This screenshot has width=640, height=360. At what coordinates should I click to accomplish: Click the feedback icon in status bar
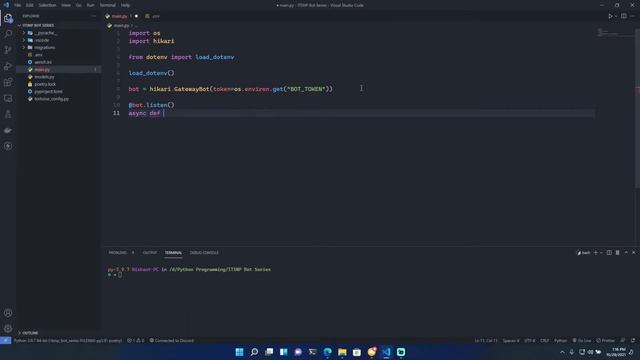[x=623, y=340]
